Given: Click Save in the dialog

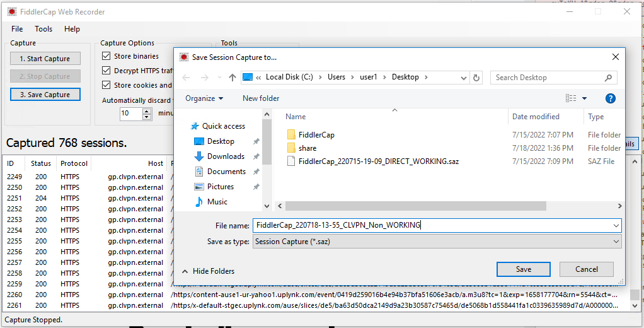Looking at the screenshot, I should pyautogui.click(x=523, y=269).
